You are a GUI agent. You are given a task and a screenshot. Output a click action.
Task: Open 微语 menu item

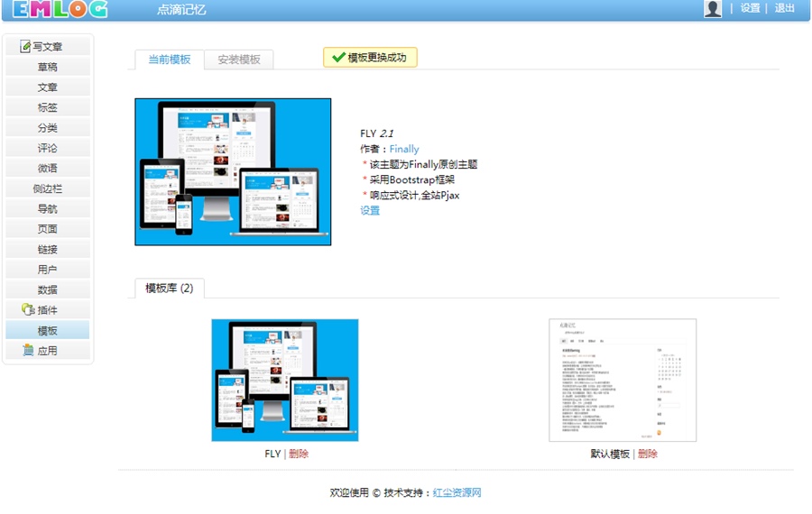[x=48, y=169]
